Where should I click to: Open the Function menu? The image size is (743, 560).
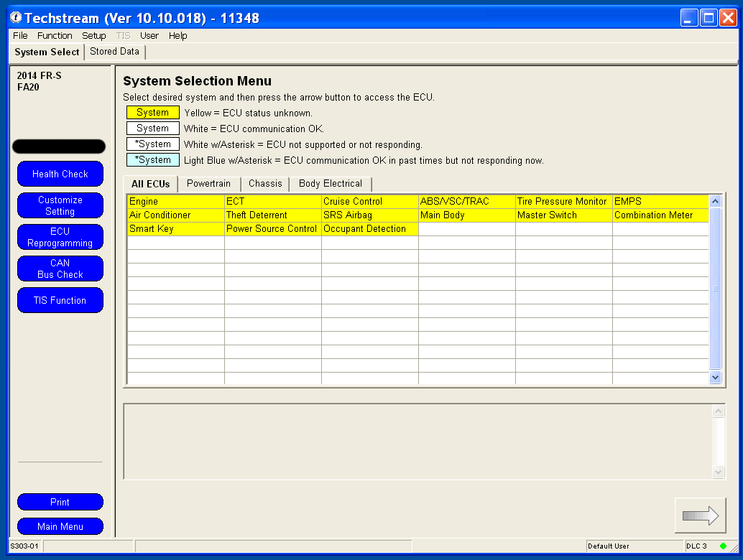[55, 36]
